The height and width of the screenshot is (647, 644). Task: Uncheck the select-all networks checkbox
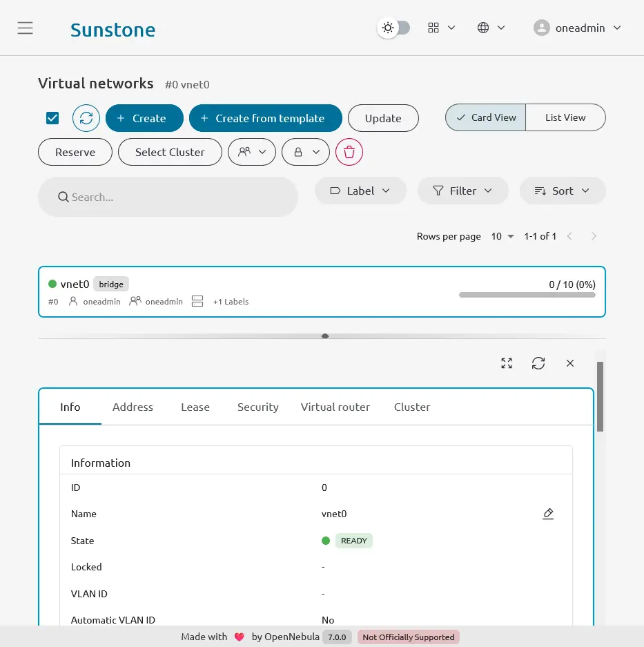[52, 117]
